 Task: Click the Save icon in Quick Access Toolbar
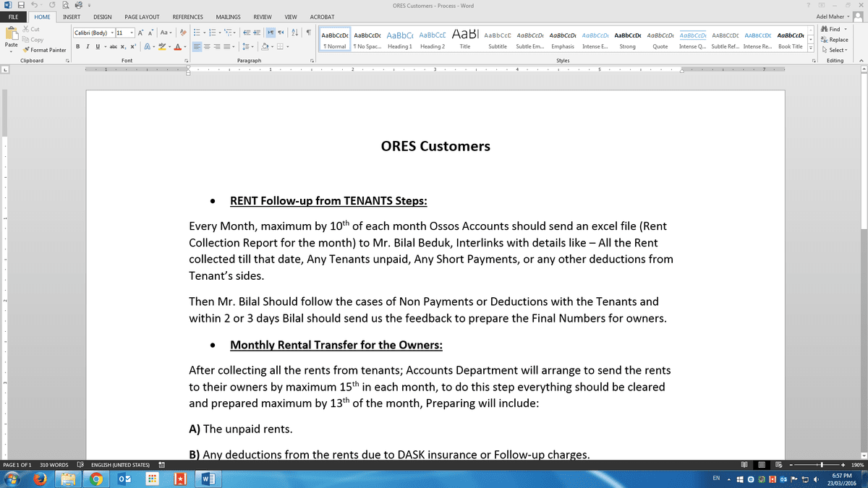click(20, 6)
